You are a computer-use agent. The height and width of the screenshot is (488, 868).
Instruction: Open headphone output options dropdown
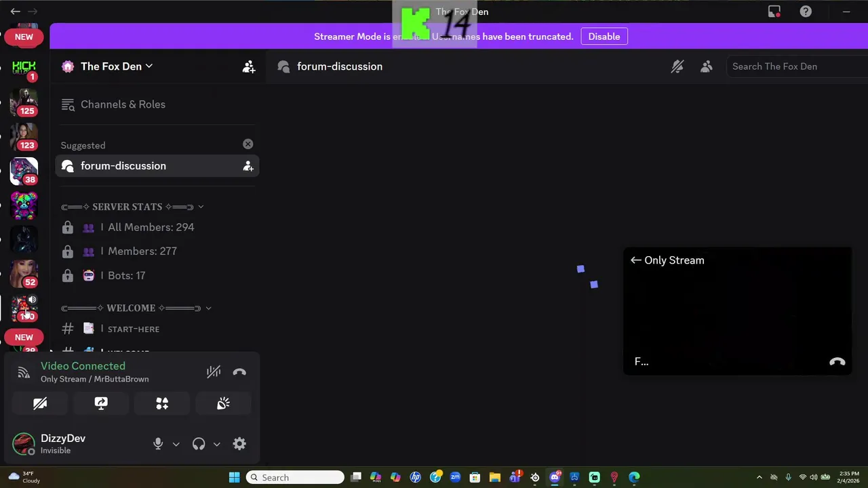[216, 445]
